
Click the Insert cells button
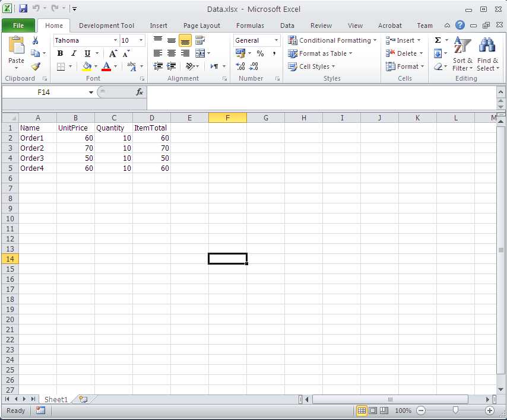pyautogui.click(x=404, y=40)
